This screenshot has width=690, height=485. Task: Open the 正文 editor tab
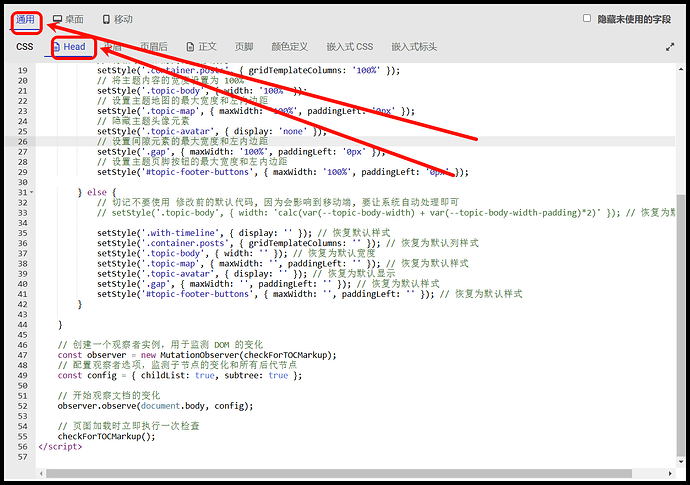click(x=202, y=47)
